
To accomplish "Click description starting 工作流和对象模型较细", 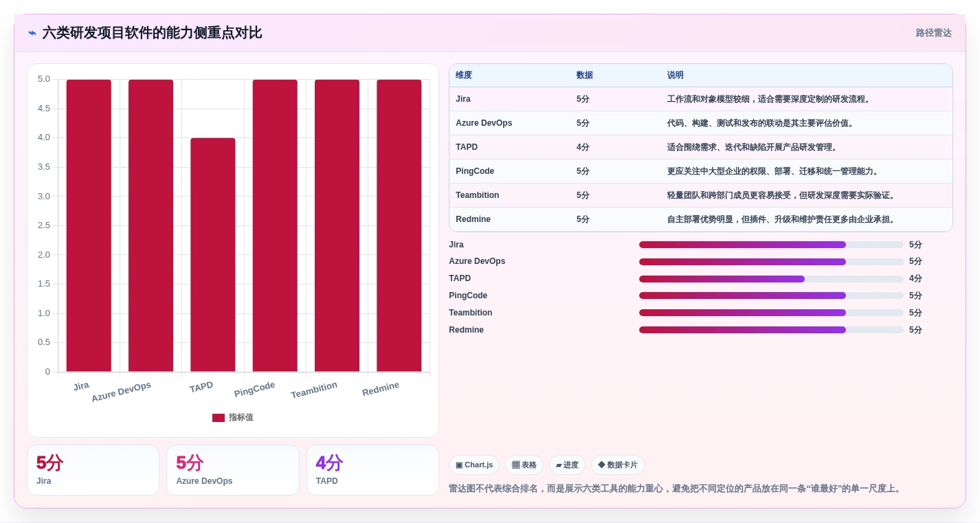I will [770, 99].
